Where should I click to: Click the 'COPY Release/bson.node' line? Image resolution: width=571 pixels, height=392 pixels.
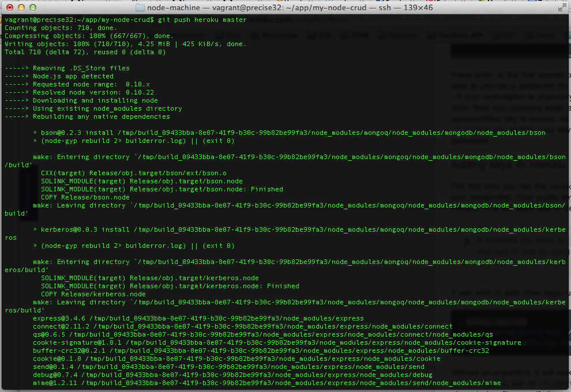tap(85, 197)
